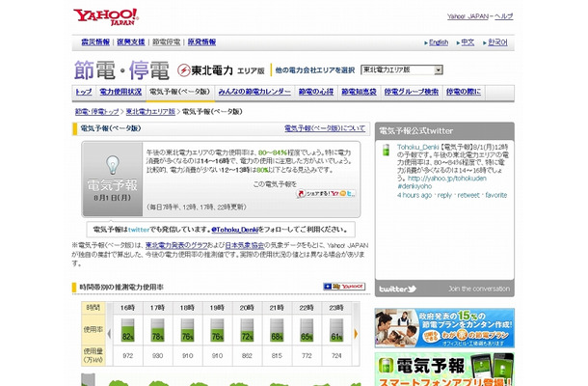Click the 18時 battery gauge showing 76%

pyautogui.click(x=187, y=330)
